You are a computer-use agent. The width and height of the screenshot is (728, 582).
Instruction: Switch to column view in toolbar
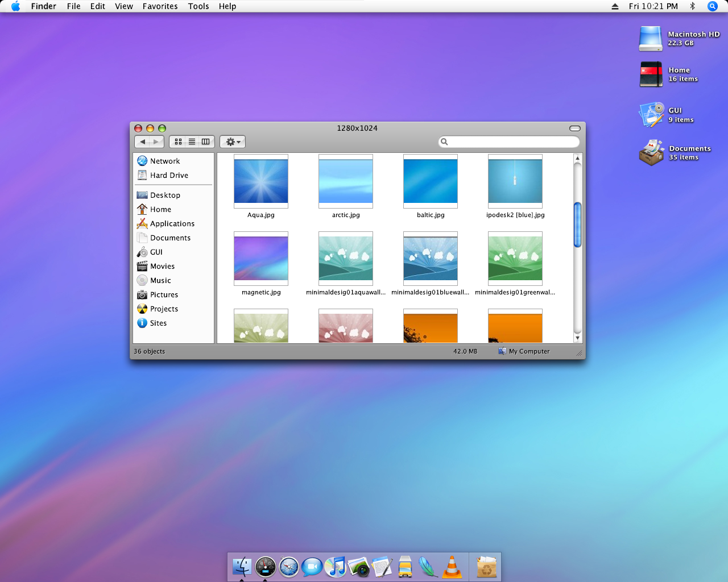[x=206, y=142]
